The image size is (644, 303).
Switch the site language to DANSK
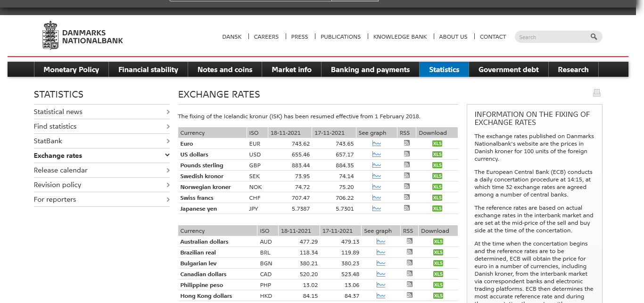pyautogui.click(x=231, y=37)
